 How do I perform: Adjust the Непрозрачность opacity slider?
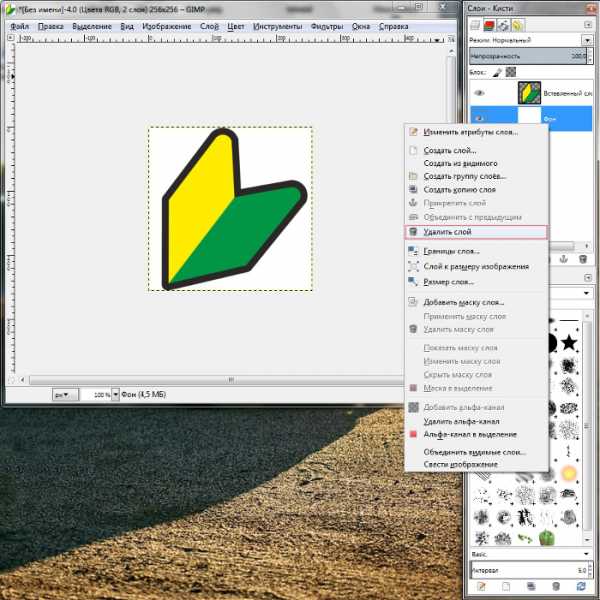click(x=528, y=56)
